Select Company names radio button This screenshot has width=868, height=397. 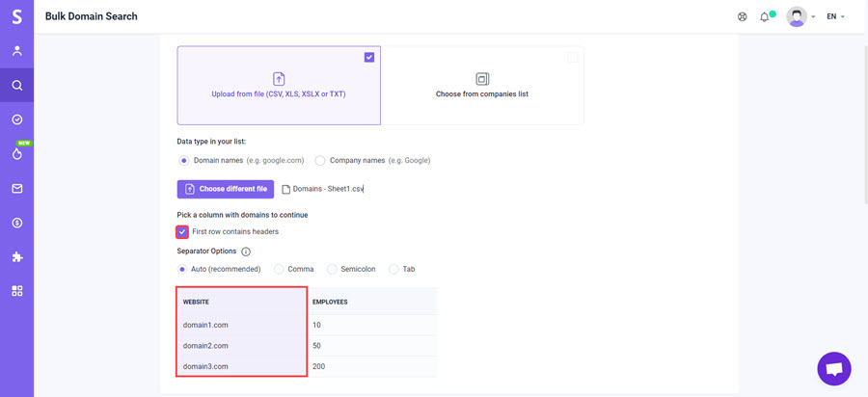click(319, 161)
